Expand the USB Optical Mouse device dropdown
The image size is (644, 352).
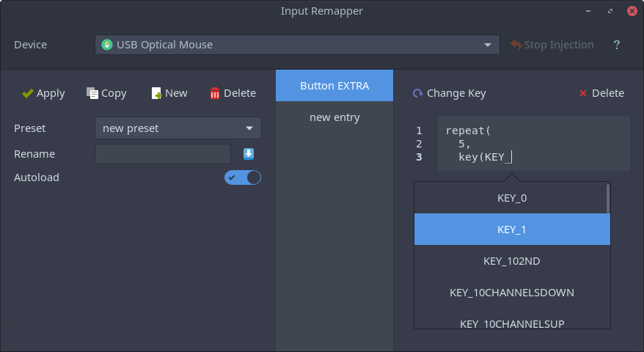(x=297, y=45)
